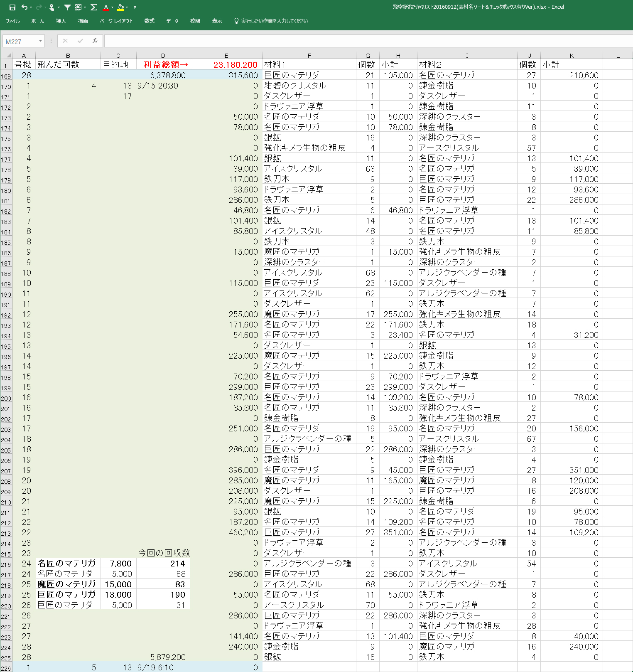Click the Insert Function fx icon
The width and height of the screenshot is (633, 672).
(95, 41)
